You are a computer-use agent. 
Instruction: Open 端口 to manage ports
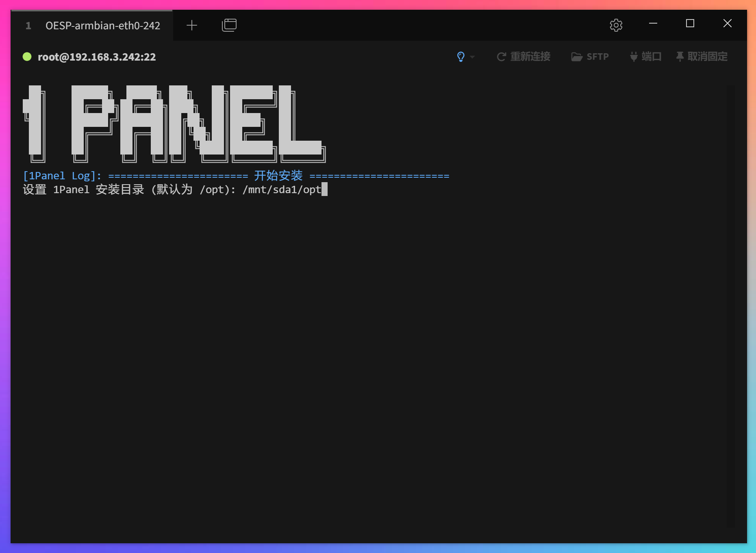point(651,57)
